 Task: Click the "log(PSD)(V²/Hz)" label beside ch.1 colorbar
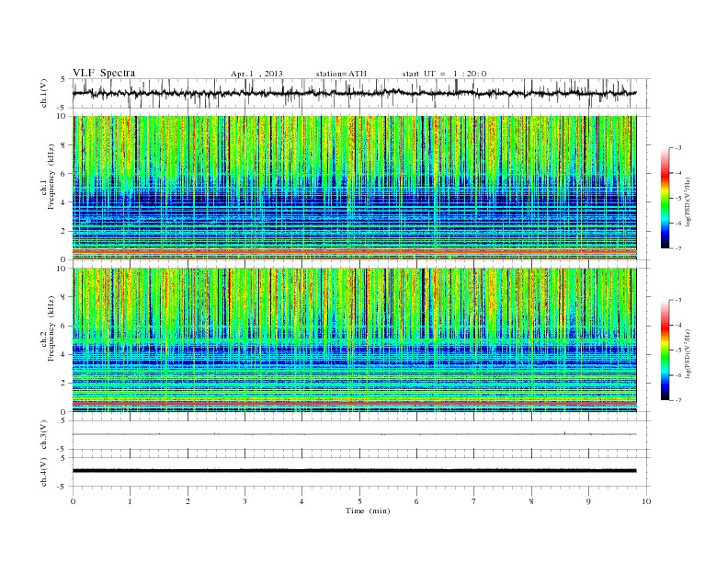point(688,201)
